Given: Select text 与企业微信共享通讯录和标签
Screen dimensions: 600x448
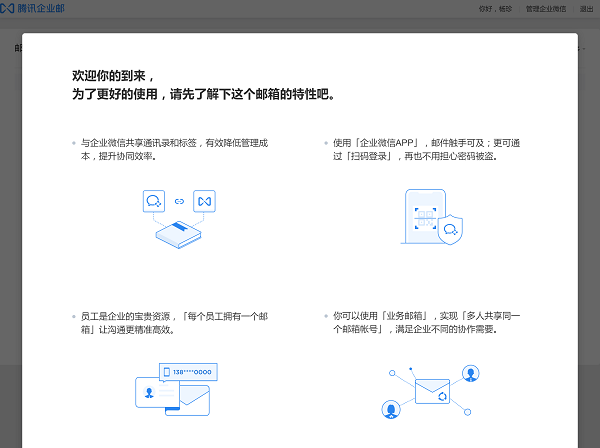Looking at the screenshot, I should coord(139,143).
